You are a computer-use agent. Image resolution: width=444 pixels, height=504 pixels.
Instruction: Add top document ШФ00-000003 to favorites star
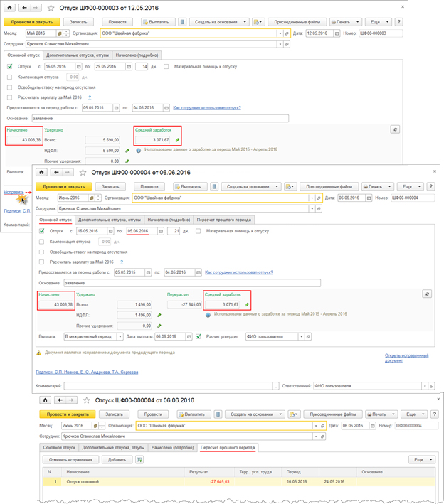[x=51, y=8]
